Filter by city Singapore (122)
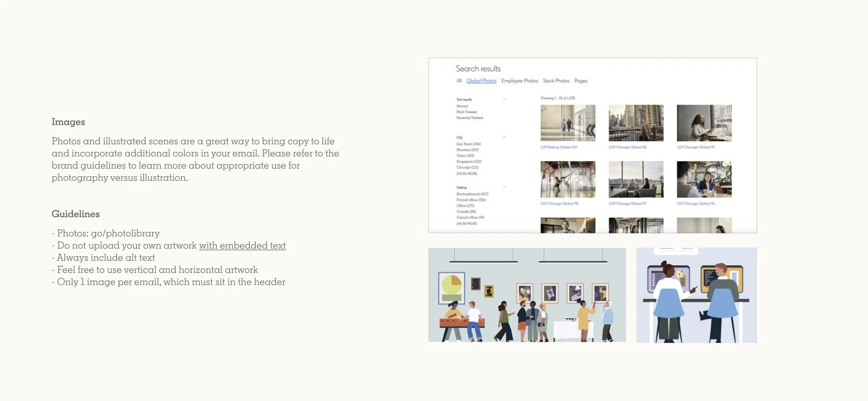The image size is (868, 401). pyautogui.click(x=468, y=162)
